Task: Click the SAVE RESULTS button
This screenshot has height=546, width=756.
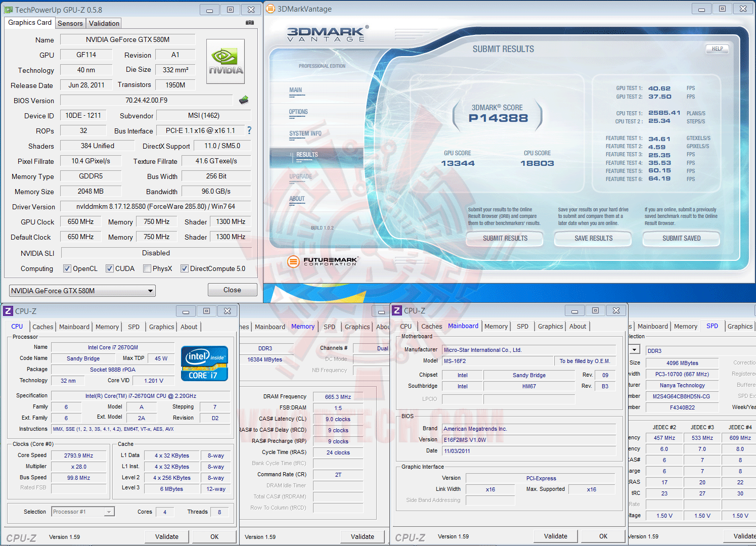Action: click(594, 239)
